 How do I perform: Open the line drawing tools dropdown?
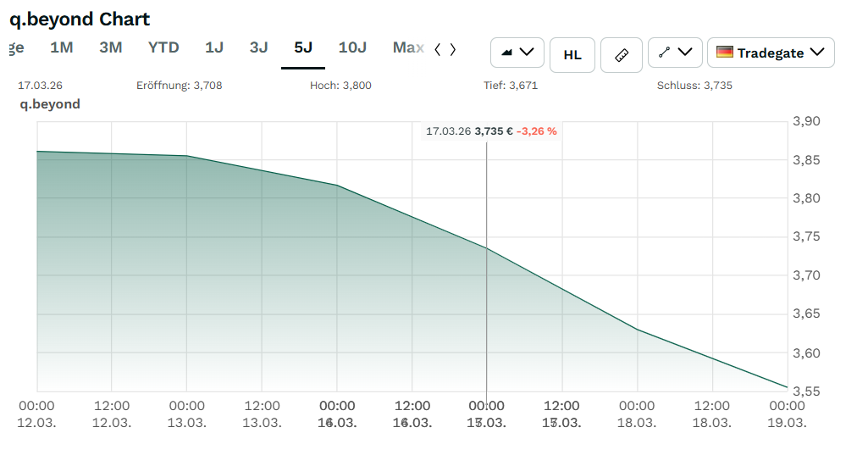pyautogui.click(x=674, y=53)
